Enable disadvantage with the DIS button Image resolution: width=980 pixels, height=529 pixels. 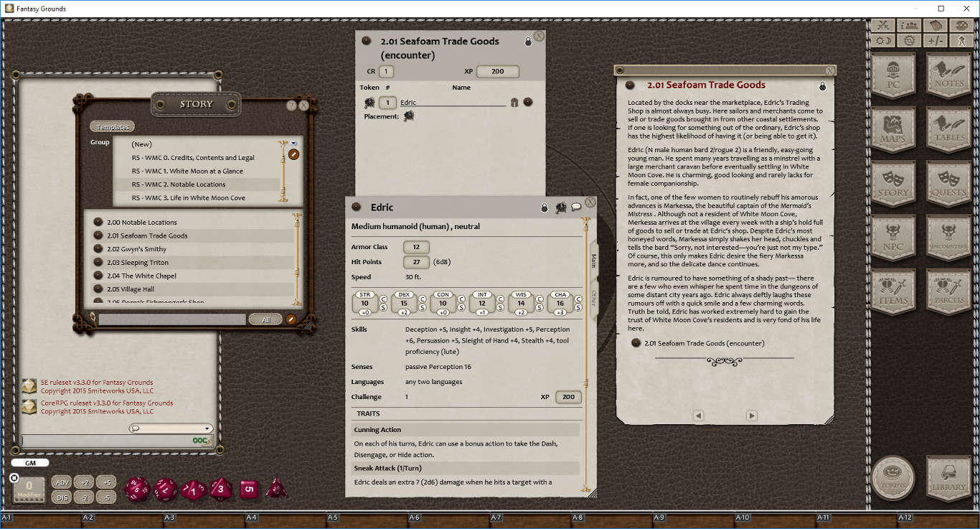(x=61, y=497)
